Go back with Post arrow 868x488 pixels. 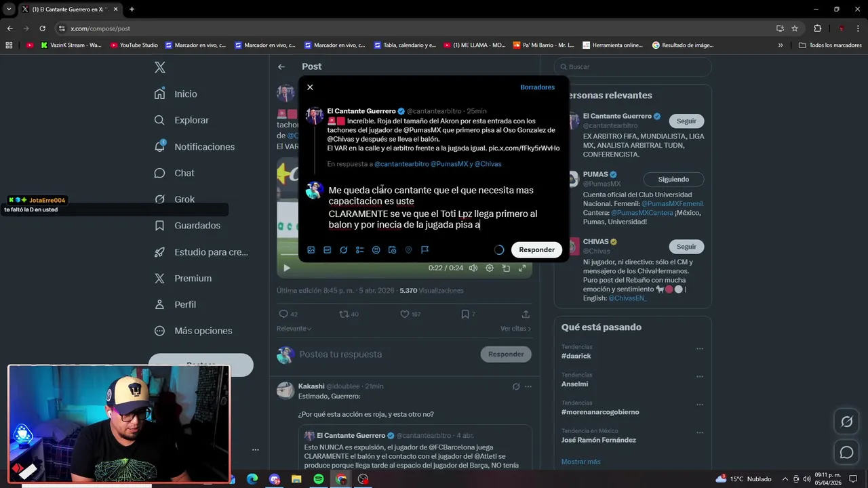click(x=281, y=67)
